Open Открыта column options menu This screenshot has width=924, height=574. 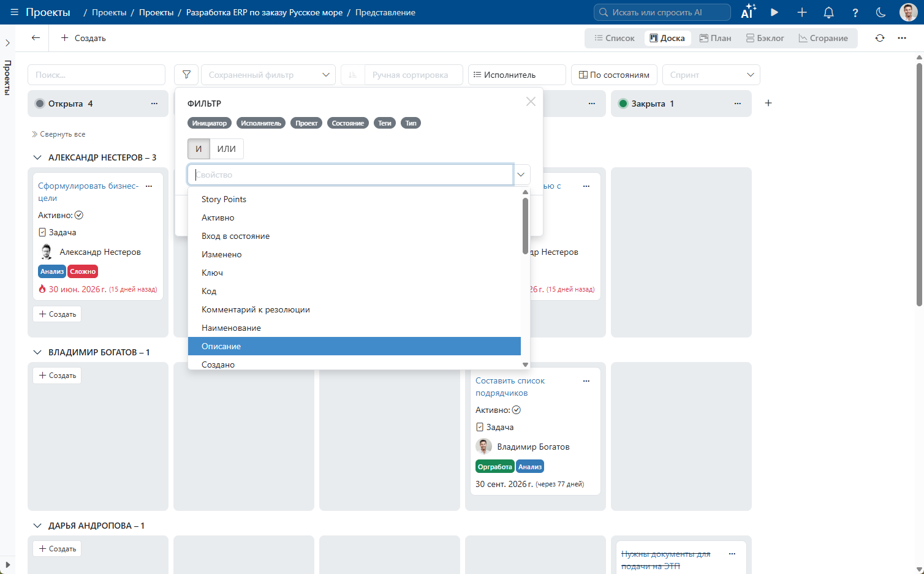(x=154, y=104)
